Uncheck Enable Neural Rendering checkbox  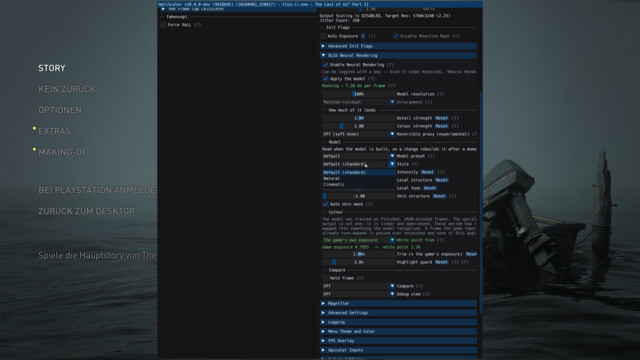click(x=325, y=64)
